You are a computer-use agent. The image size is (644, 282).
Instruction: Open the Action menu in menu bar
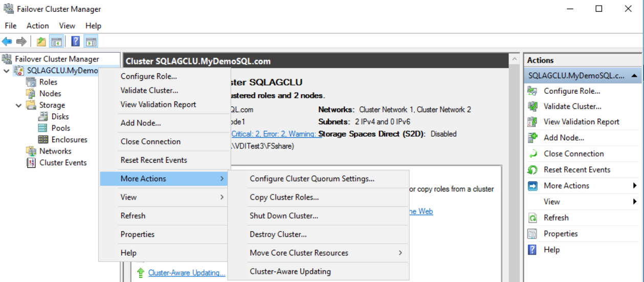[x=37, y=26]
